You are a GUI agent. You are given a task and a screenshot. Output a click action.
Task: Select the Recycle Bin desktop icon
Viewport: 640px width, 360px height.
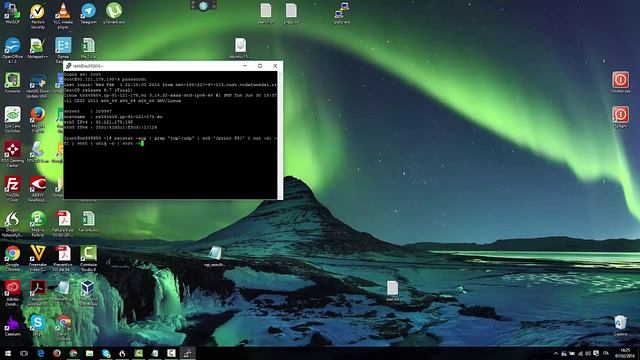620,325
